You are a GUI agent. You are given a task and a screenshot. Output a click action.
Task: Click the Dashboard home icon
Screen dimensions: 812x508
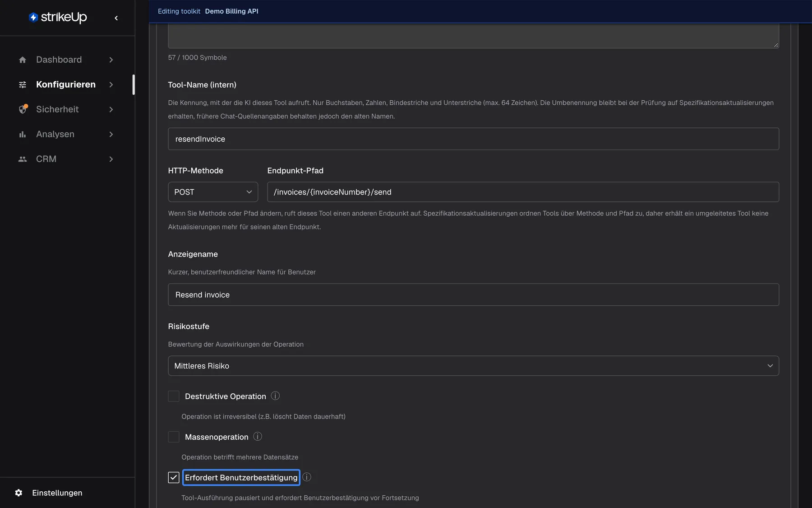pyautogui.click(x=23, y=60)
